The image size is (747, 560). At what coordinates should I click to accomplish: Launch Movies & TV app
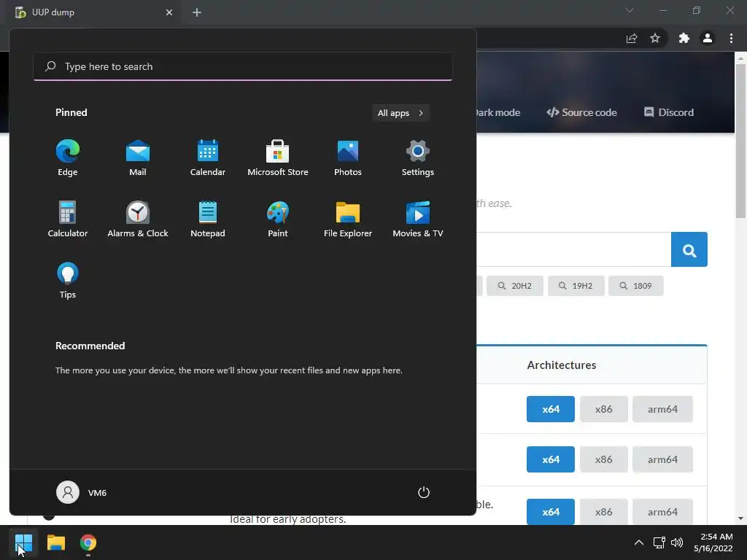418,219
